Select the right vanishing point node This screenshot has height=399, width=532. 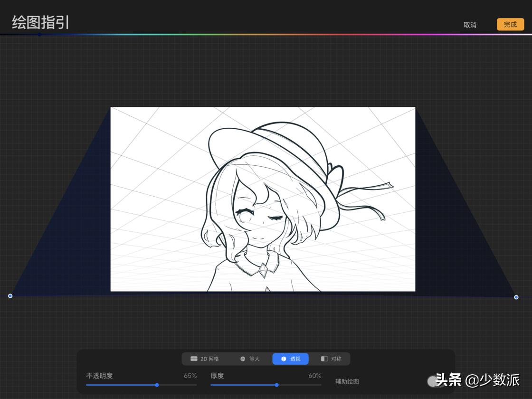point(516,297)
